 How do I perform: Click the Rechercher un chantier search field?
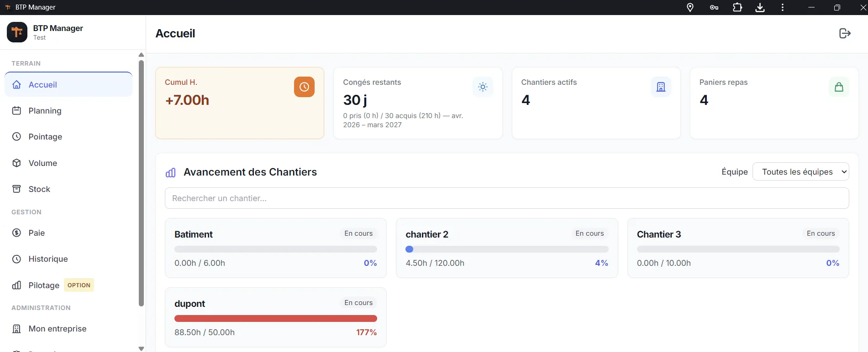click(507, 198)
